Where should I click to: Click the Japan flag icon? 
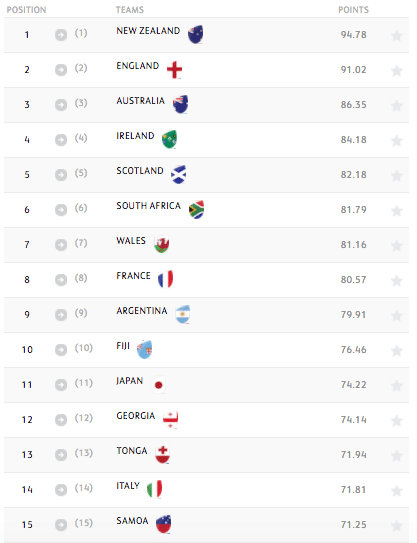tap(159, 384)
